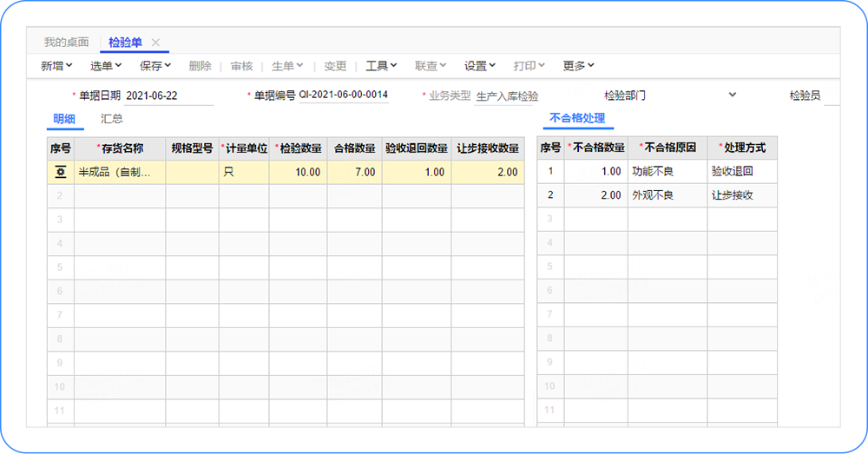Viewport: 868px width, 454px height.
Task: Switch to the 汇总 tab
Action: 111,119
